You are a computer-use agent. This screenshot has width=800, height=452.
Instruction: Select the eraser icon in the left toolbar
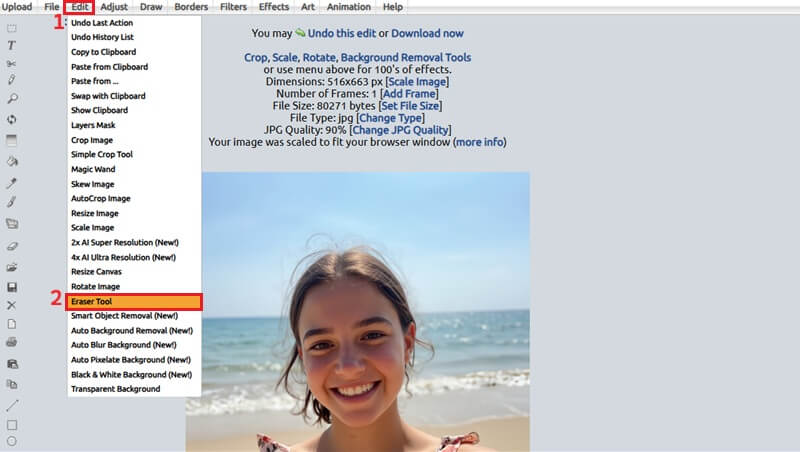(12, 246)
